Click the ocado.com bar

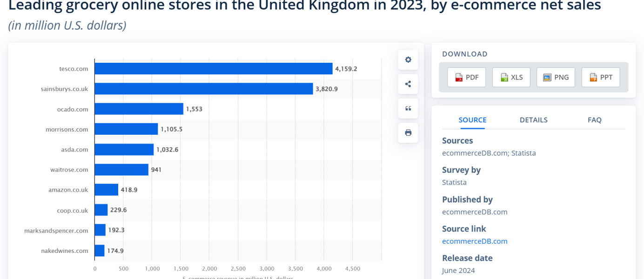[139, 109]
